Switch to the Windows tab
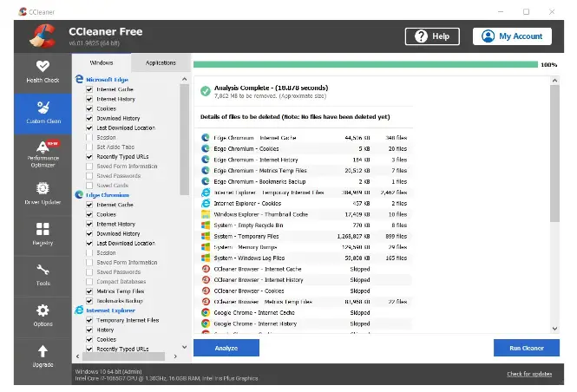Viewport: 577px width, 392px height. [102, 63]
